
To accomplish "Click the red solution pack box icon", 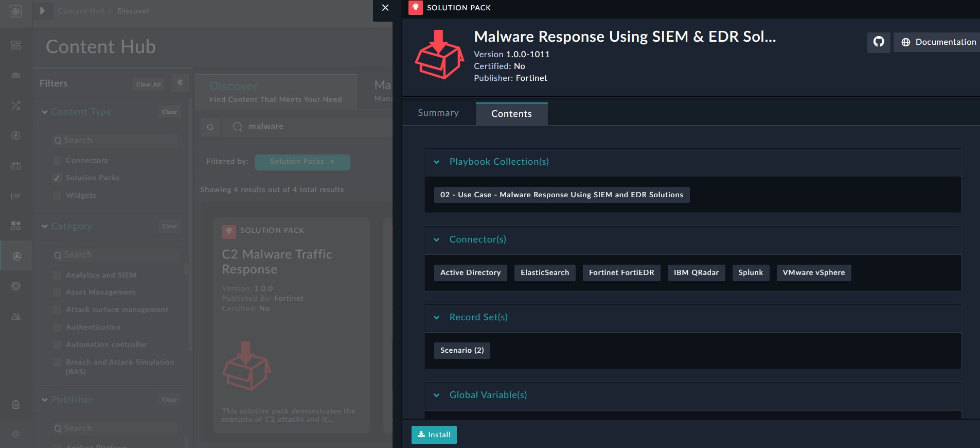I will coord(439,55).
